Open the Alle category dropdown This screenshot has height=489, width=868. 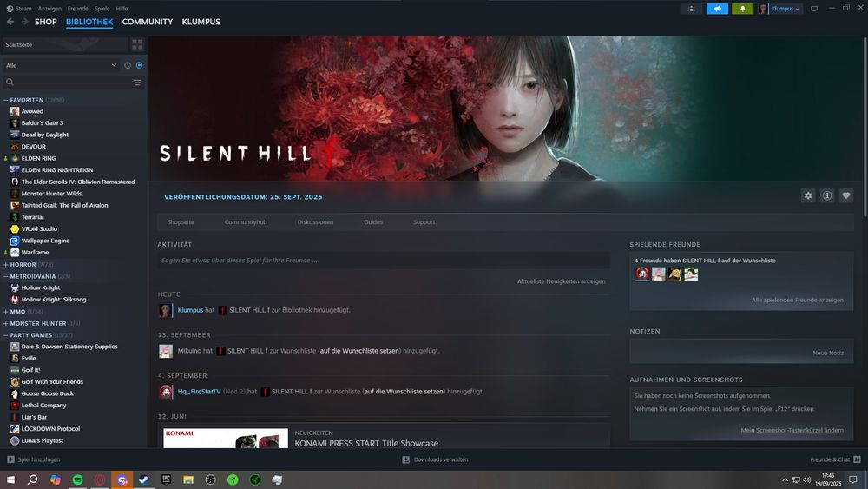(61, 65)
